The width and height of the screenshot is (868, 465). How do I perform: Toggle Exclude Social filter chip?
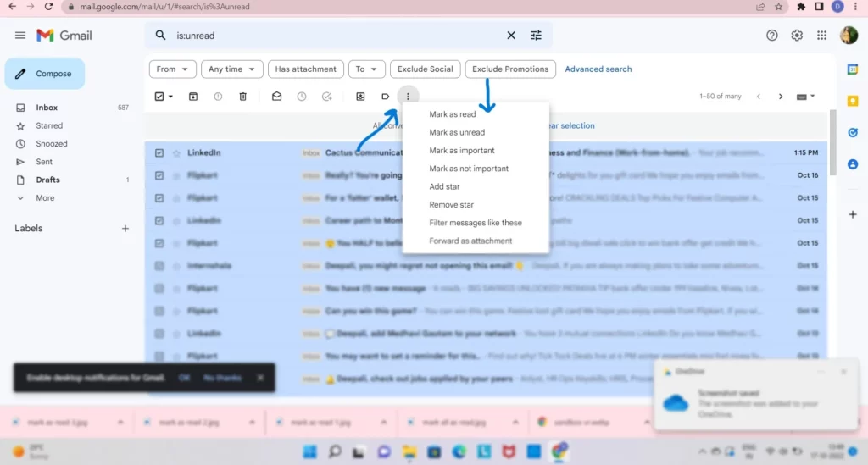tap(426, 69)
